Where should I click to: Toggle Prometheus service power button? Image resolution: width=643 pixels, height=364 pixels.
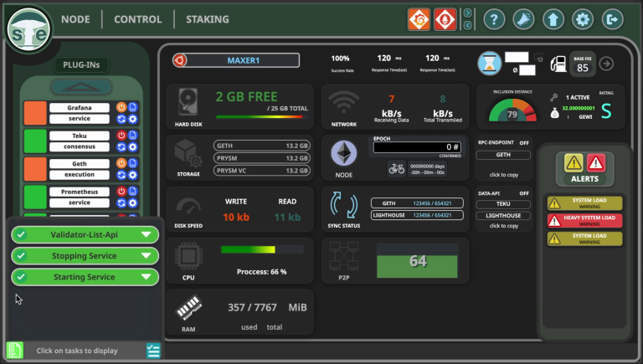(x=121, y=191)
